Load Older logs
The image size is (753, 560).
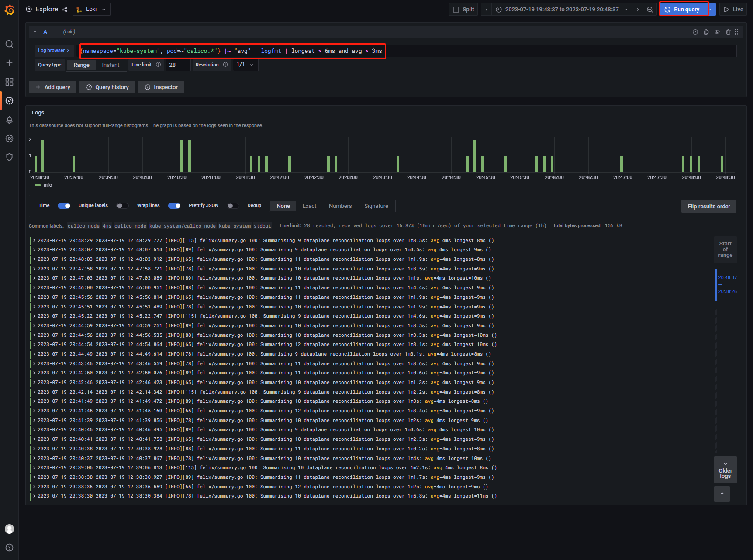click(725, 470)
